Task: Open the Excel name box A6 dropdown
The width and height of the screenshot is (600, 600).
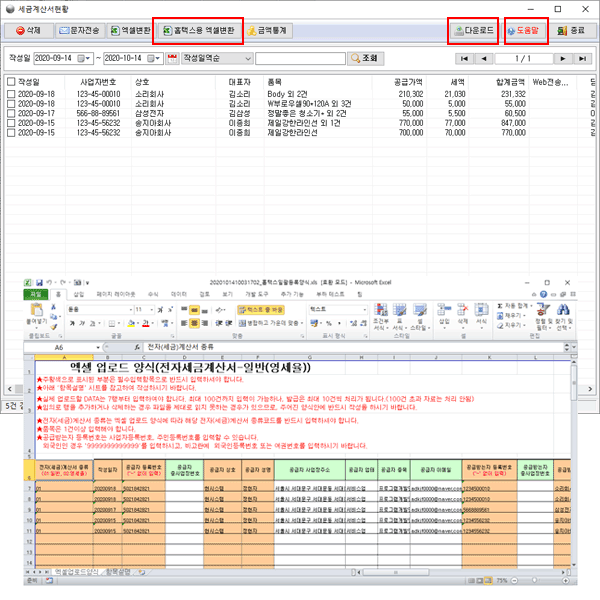Action: [98, 347]
